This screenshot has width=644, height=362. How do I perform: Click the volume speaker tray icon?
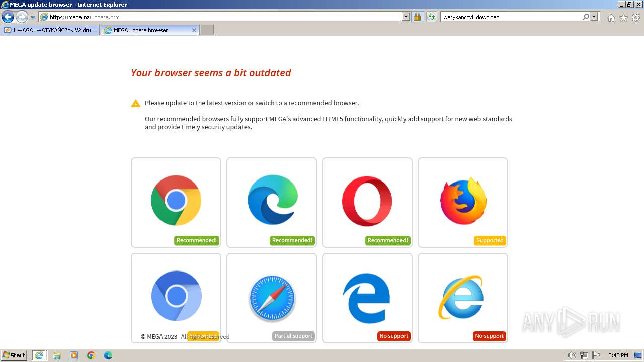(x=572, y=355)
